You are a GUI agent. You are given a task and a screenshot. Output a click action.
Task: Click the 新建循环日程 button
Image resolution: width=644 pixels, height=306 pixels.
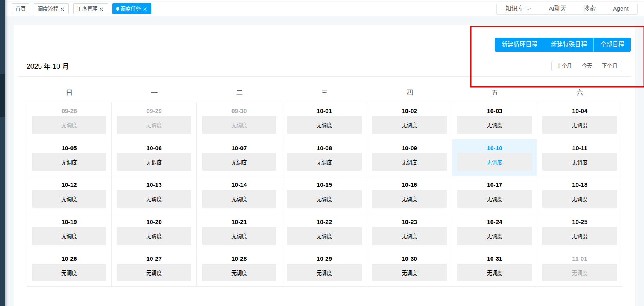pyautogui.click(x=519, y=45)
